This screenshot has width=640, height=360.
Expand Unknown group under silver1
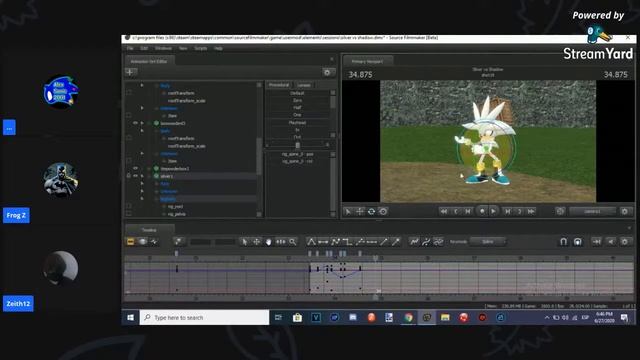(142, 191)
